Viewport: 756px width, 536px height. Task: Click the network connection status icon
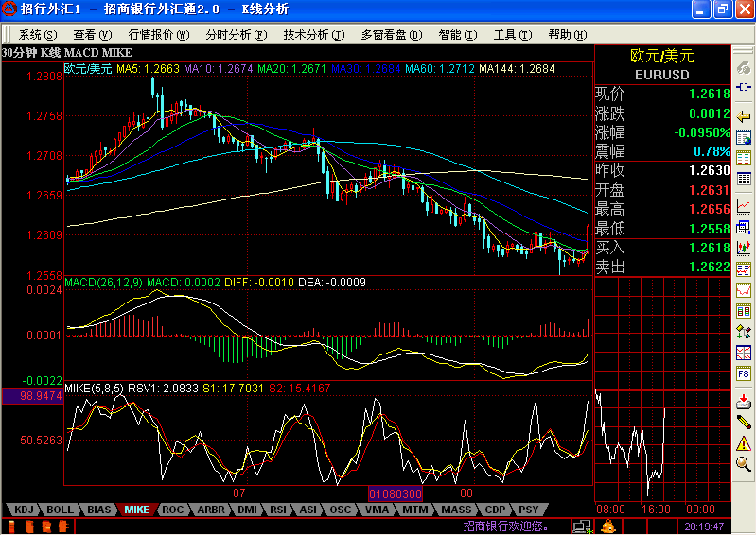click(583, 527)
